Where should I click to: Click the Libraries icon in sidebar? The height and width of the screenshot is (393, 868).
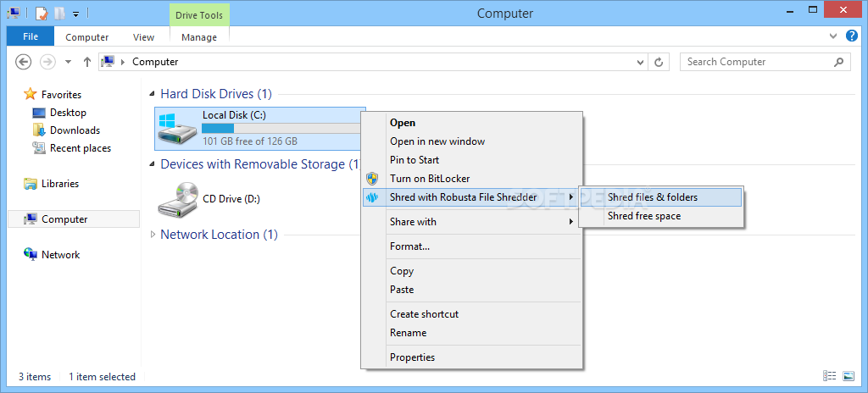pos(31,184)
